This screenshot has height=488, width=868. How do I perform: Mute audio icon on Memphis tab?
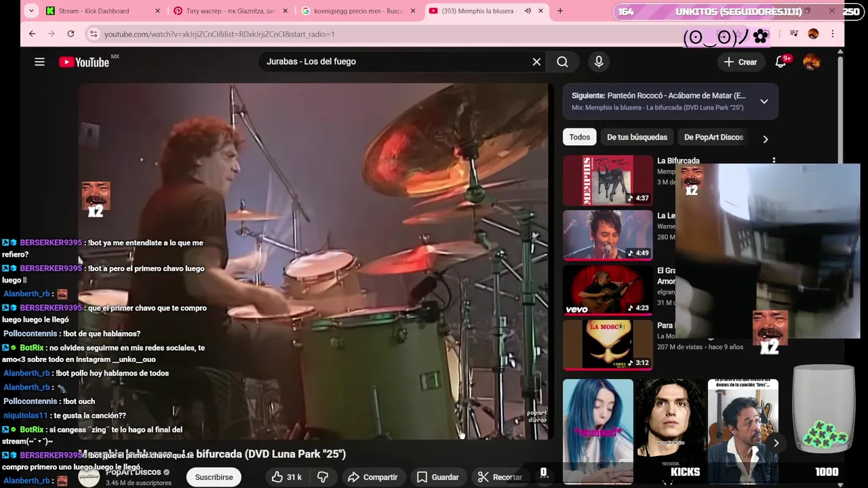click(528, 11)
